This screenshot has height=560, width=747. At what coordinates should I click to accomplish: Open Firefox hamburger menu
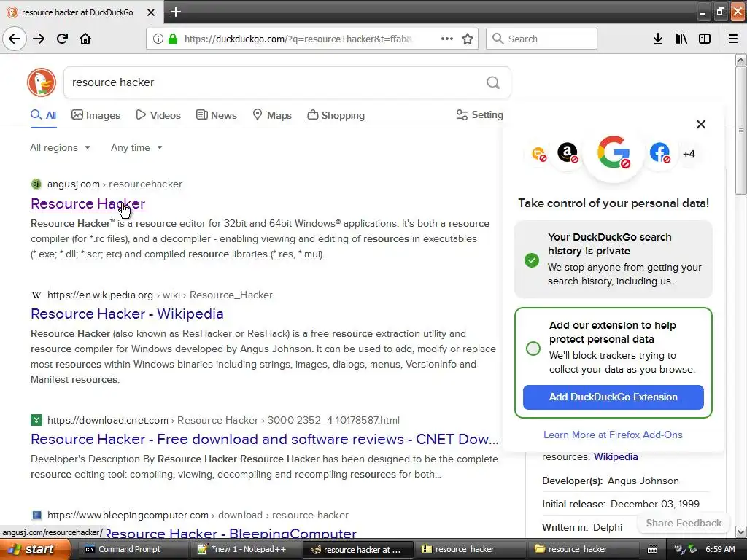tap(733, 39)
